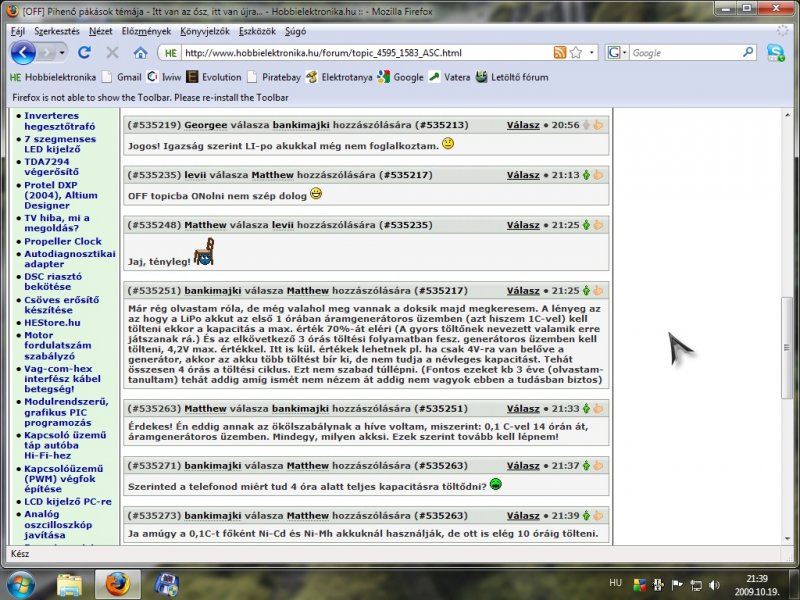Open the Elektrotanya bookmark
The width and height of the screenshot is (800, 600).
[339, 77]
